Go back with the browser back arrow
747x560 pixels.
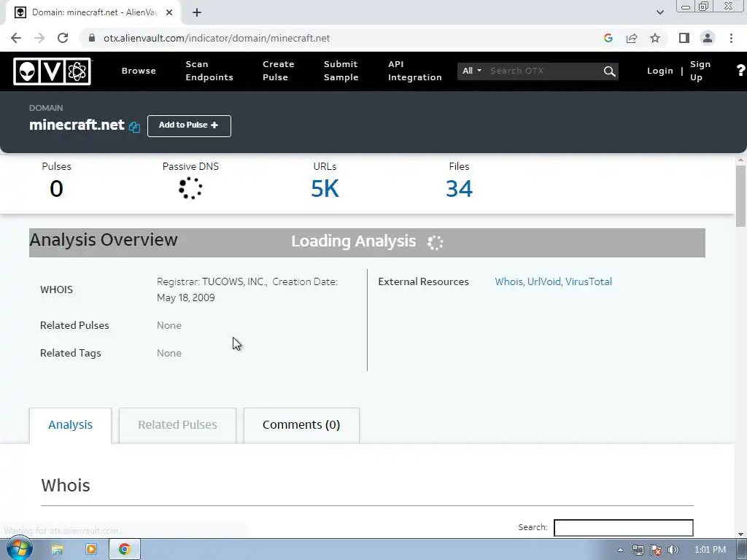[x=16, y=38]
